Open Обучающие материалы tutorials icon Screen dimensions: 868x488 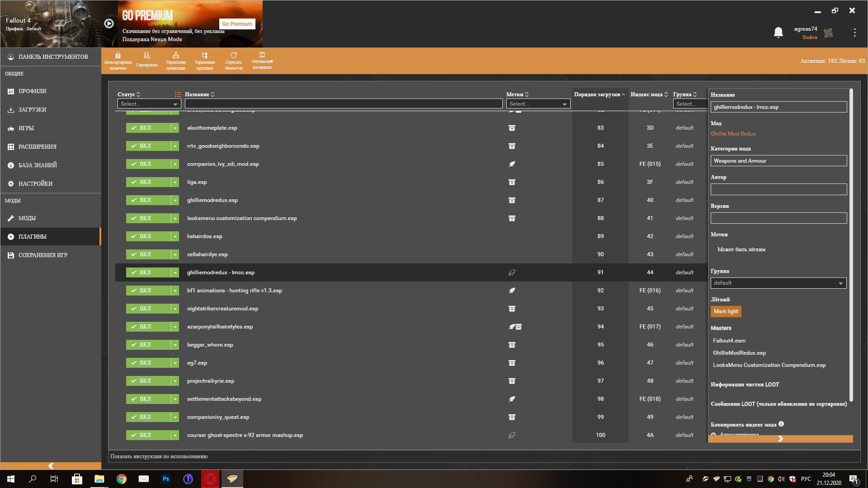pos(262,55)
